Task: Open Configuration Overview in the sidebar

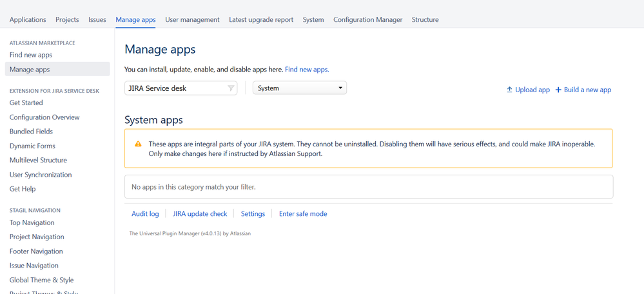Action: (x=44, y=117)
